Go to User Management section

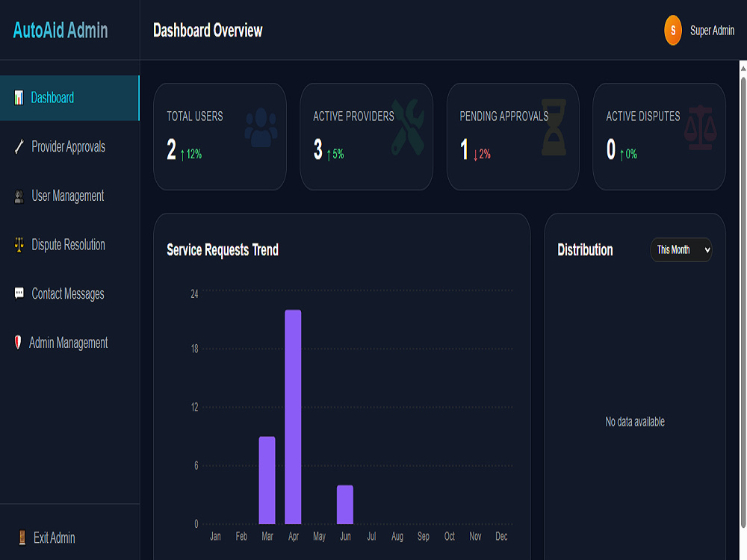pyautogui.click(x=69, y=196)
